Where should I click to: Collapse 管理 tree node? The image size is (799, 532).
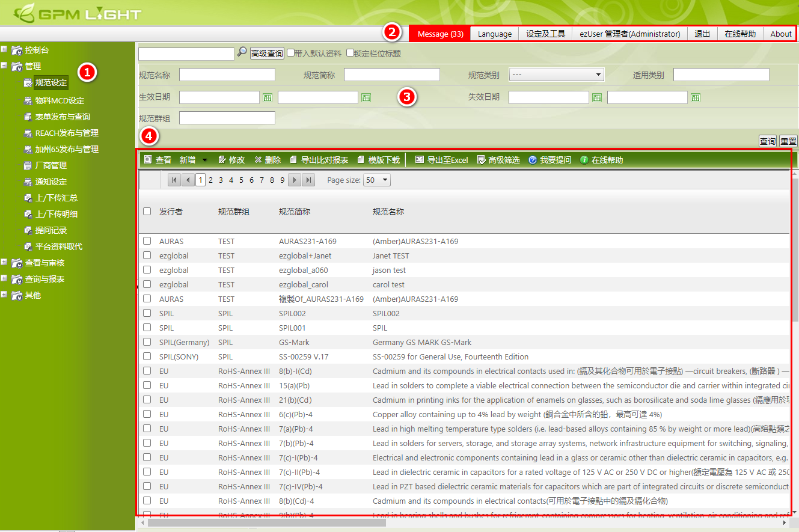4,66
